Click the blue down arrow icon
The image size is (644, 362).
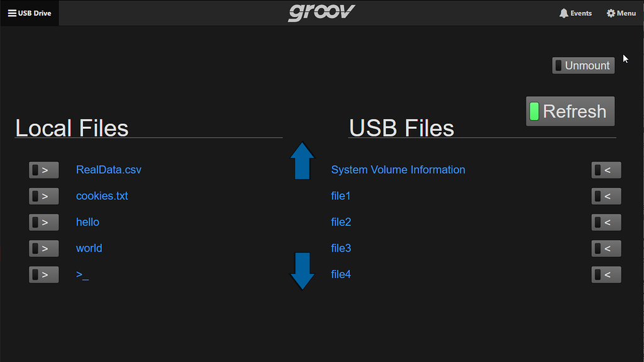pyautogui.click(x=303, y=271)
